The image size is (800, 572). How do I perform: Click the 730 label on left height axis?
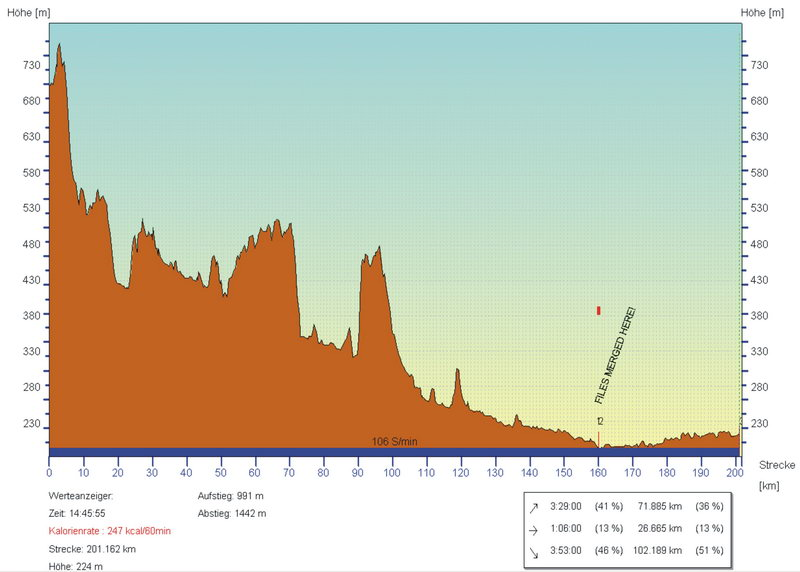(31, 65)
